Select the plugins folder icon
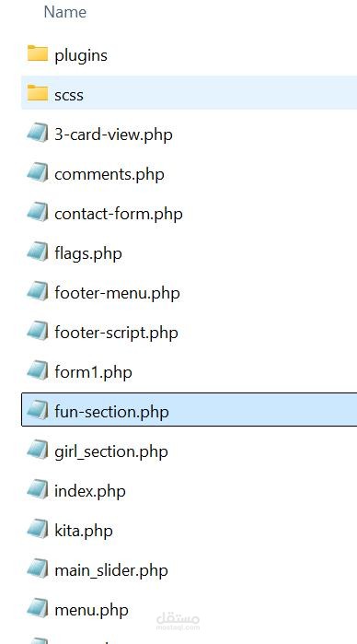This screenshot has width=357, height=644. click(38, 53)
